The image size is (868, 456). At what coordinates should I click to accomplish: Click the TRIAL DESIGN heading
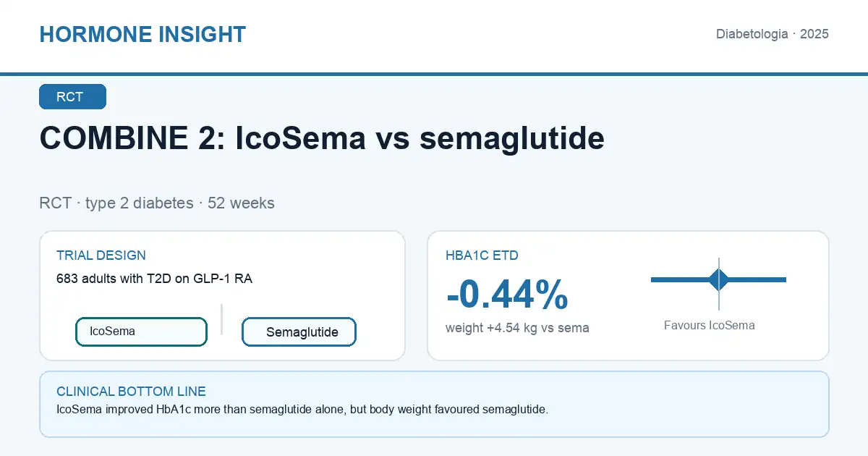pyautogui.click(x=101, y=256)
